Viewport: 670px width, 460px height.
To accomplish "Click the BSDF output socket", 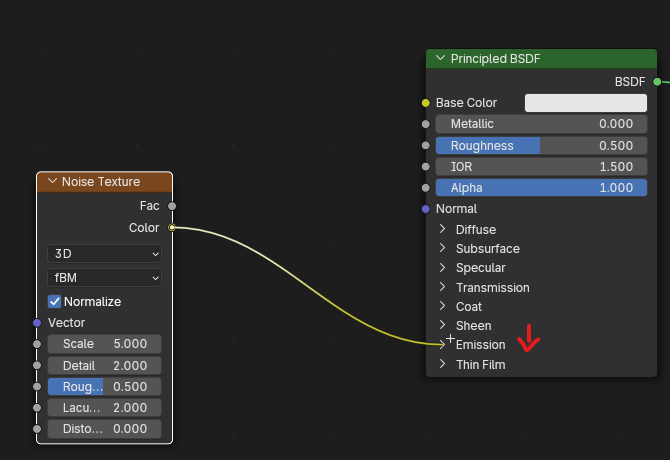I will (x=657, y=82).
